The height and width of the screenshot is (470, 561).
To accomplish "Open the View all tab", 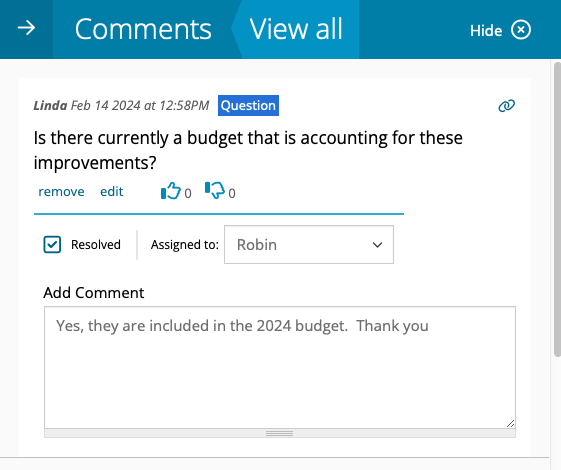I will coord(296,29).
